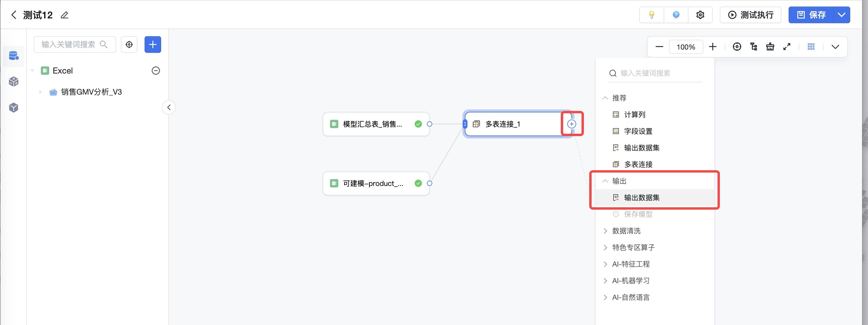Enter fullscreen with the expand arrows icon

coord(787,47)
